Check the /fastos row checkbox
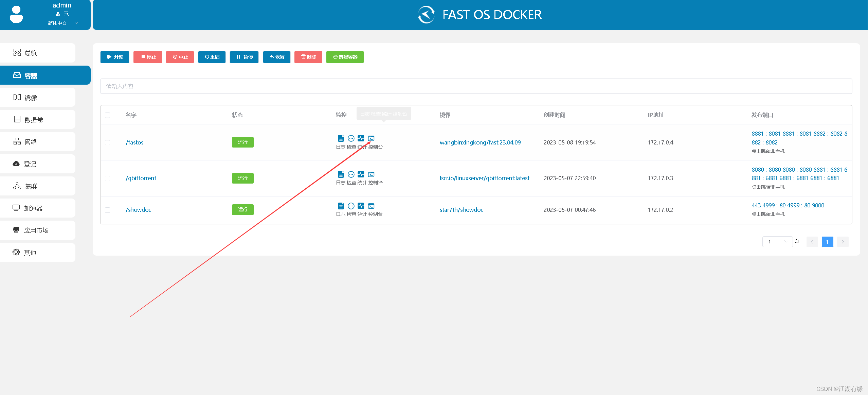 (108, 142)
